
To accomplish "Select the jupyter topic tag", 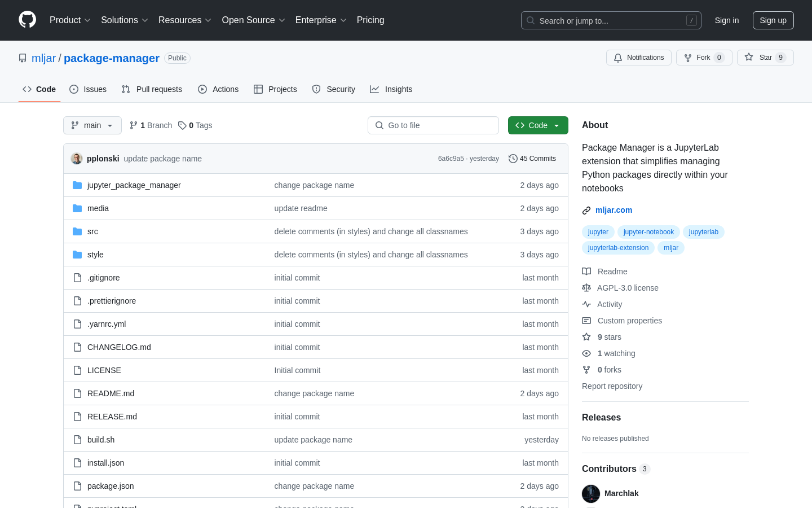I will point(598,232).
